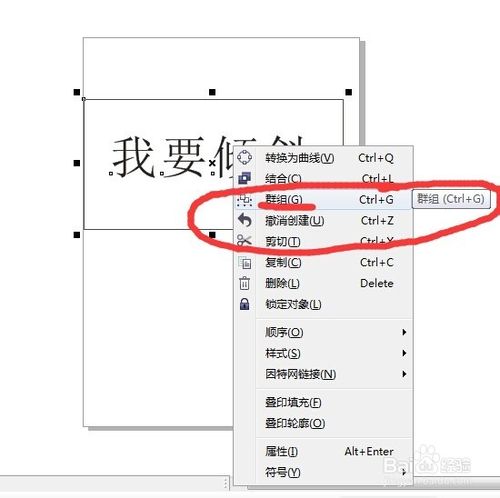This screenshot has width=500, height=498.
Task: Select 撤消创建(U) menu entry
Action: (323, 220)
